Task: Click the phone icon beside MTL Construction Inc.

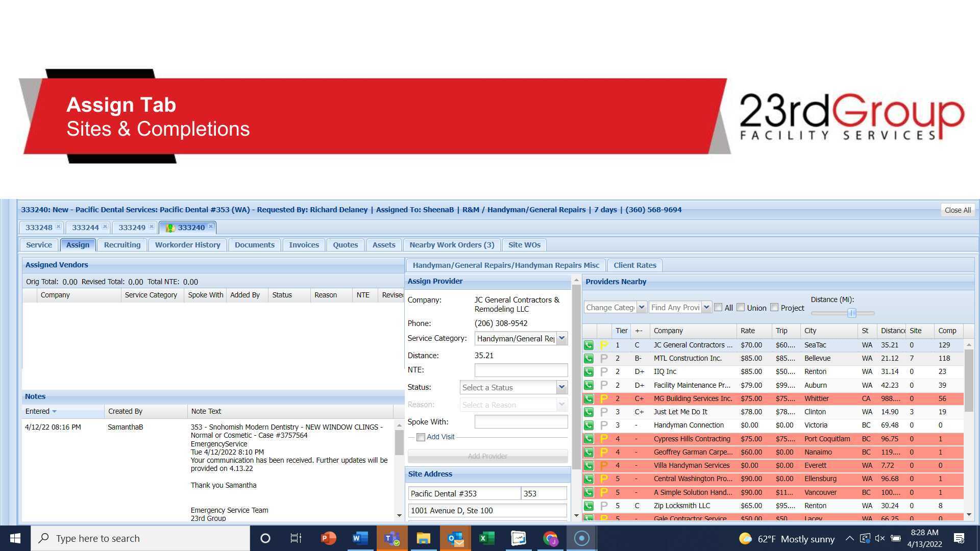Action: coord(589,358)
